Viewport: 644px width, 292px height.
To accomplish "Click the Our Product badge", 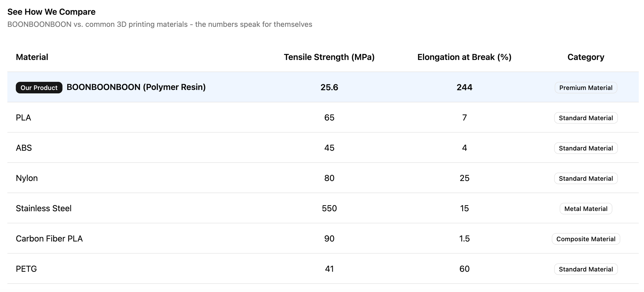I will coord(39,88).
